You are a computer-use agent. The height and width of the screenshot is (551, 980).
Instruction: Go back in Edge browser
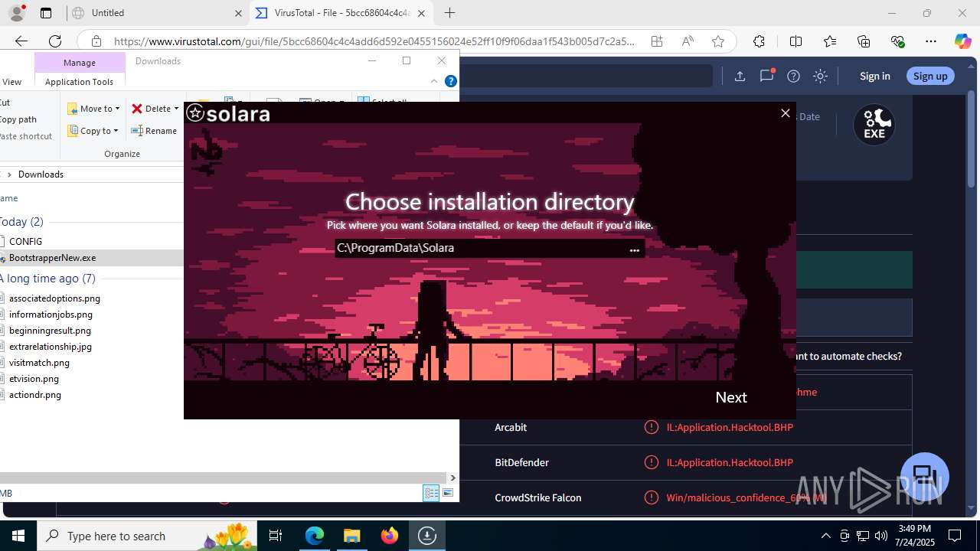[x=21, y=41]
